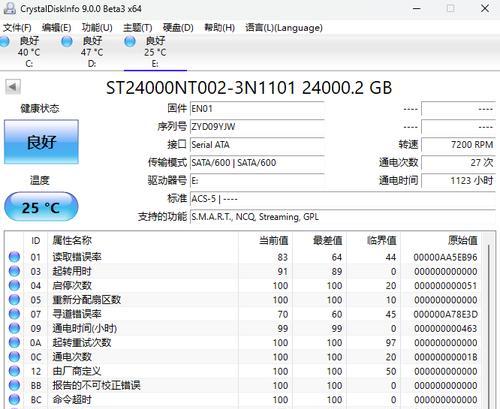Click the 原始值 column header
Viewport: 500px width, 409px height.
click(440, 240)
